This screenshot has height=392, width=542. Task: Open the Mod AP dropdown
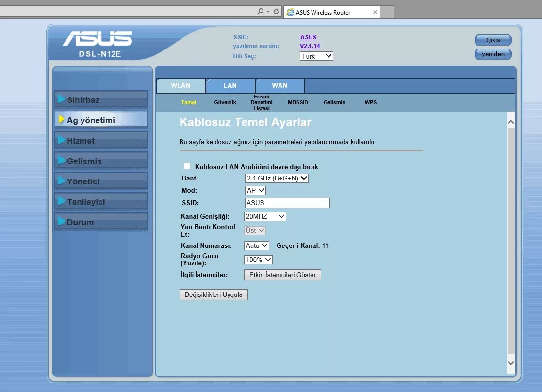tap(255, 190)
